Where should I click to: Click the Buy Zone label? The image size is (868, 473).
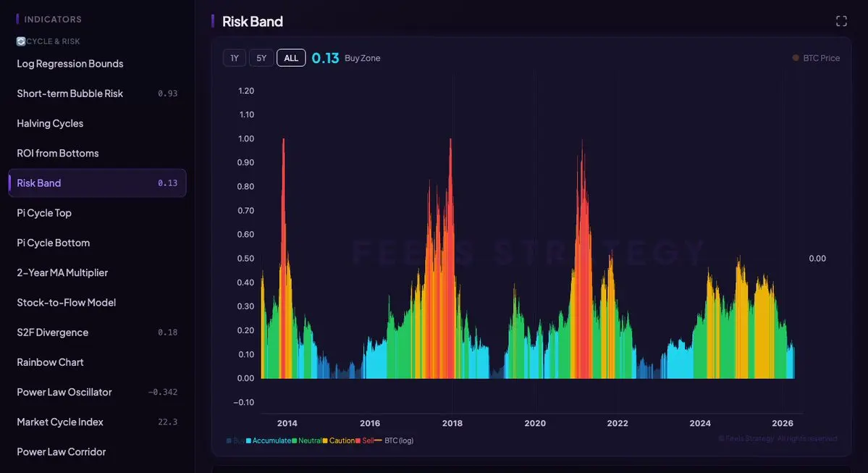[362, 58]
